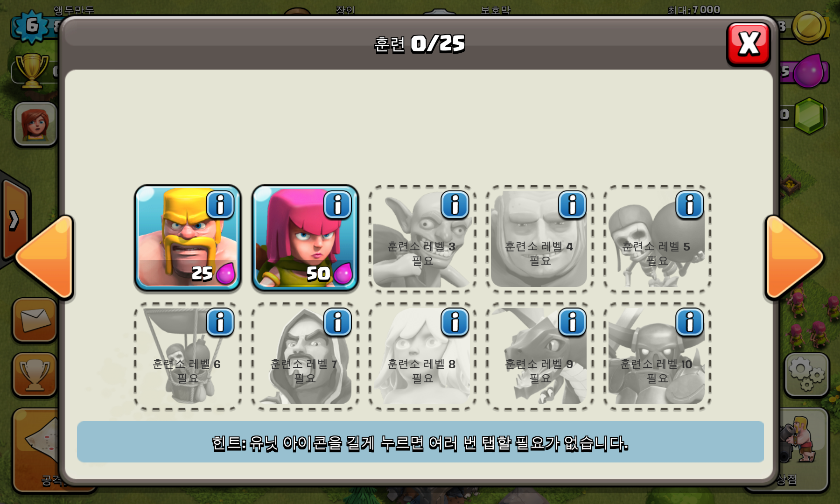Show info for locked P.E.K.K.A troop
840x504 pixels.
coord(690,322)
